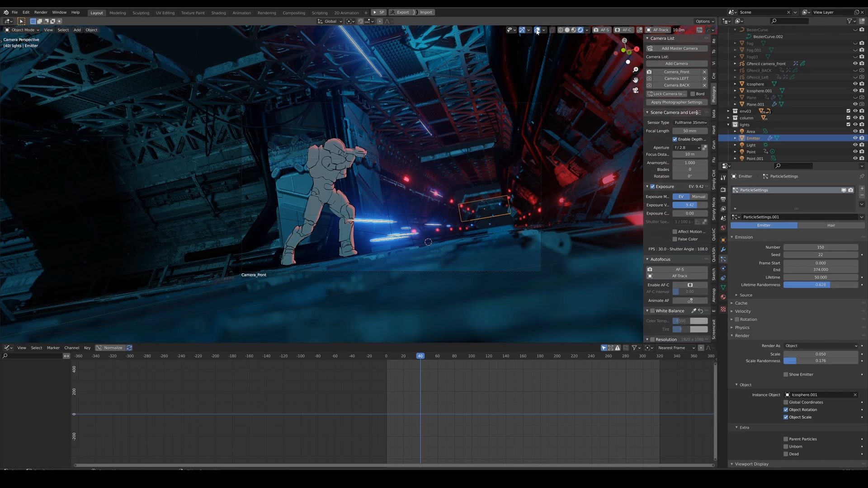868x488 pixels.
Task: Hide the Emitter object in viewport
Action: pos(855,138)
